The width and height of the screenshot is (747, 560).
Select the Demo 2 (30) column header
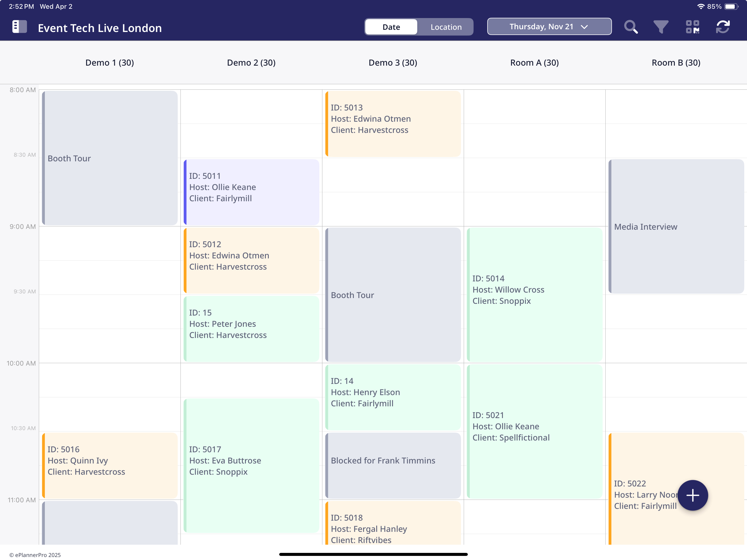tap(251, 63)
